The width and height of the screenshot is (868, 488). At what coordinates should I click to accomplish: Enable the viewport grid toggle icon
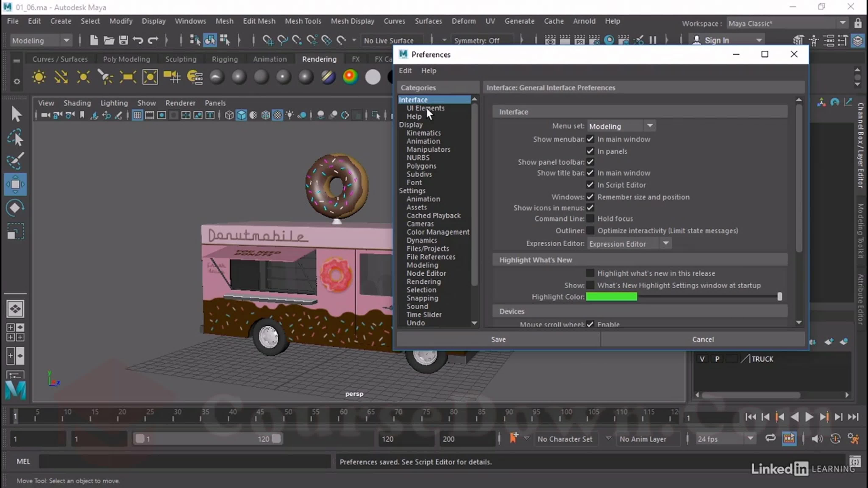137,115
